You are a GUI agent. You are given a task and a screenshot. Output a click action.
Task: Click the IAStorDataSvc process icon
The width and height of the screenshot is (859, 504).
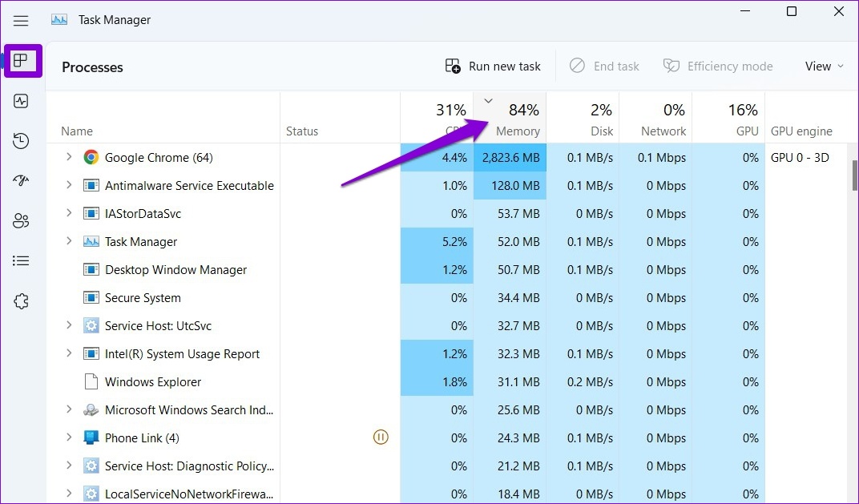[91, 214]
